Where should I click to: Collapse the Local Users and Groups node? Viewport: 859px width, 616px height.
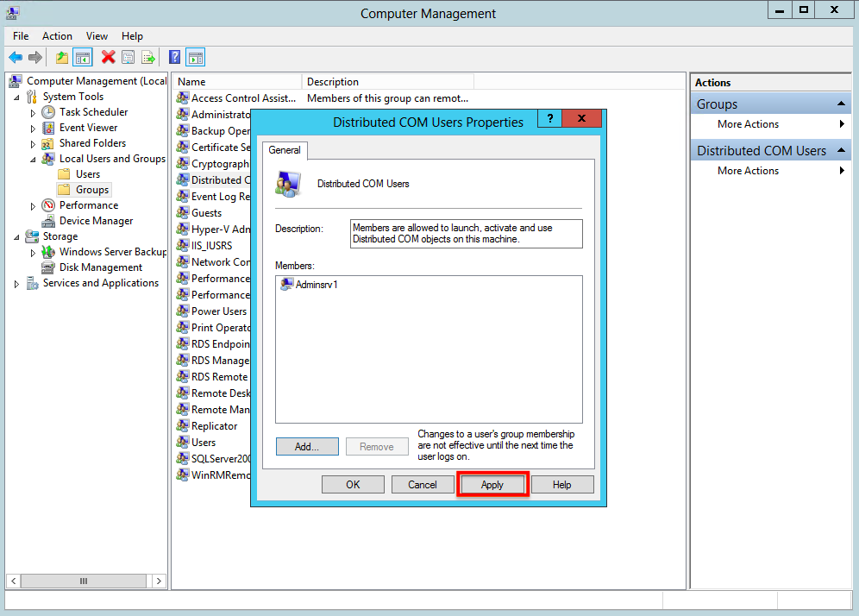(x=33, y=160)
